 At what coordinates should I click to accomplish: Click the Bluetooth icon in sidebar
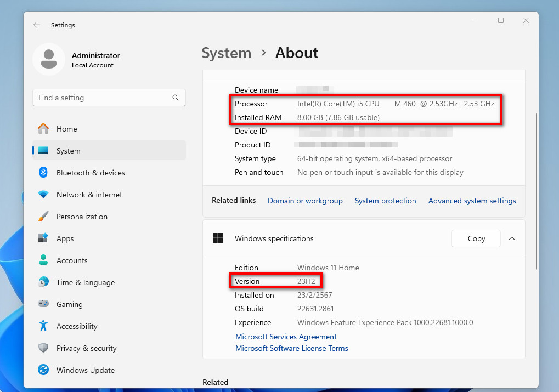pyautogui.click(x=43, y=173)
